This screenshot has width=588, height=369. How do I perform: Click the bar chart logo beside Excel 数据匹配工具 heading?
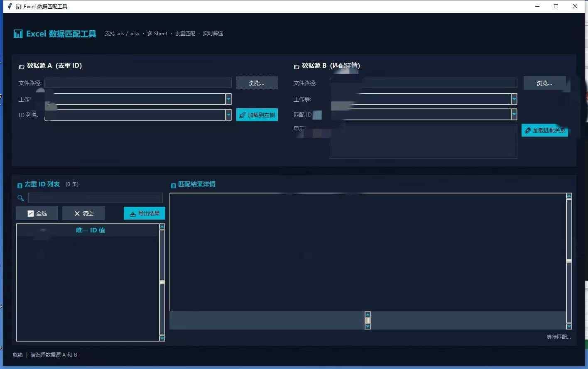[x=18, y=34]
